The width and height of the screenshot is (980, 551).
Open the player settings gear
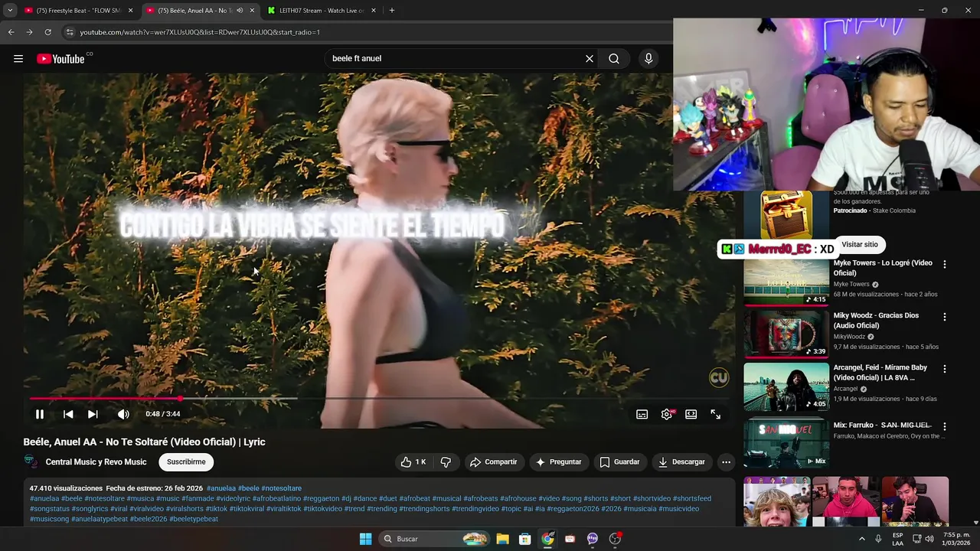(667, 414)
